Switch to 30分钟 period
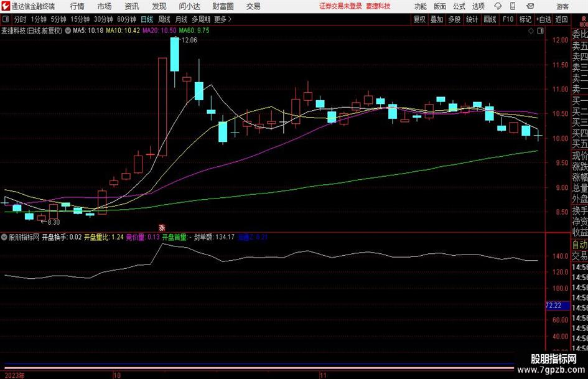Viewport: 588px width, 379px height. tap(103, 19)
